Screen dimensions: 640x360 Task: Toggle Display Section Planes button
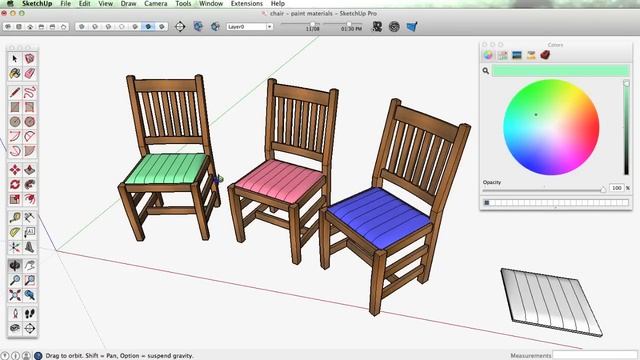tap(198, 27)
